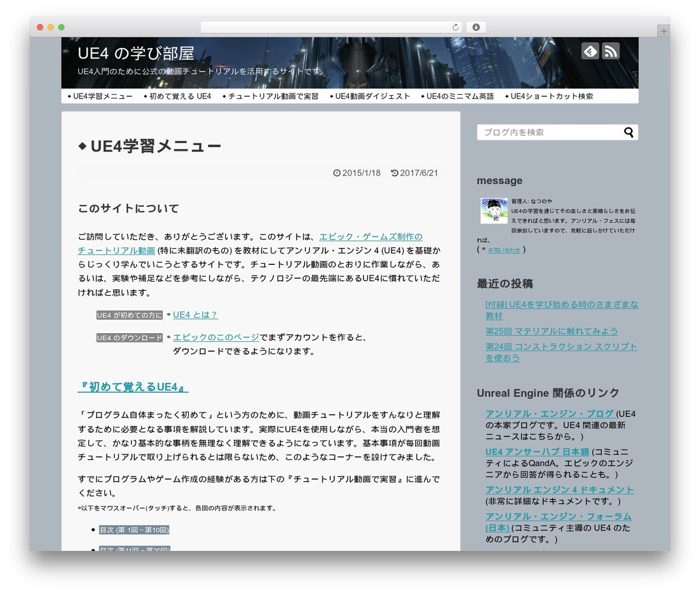Click the Unreal Engine 関係のリンク heading
The height and width of the screenshot is (593, 700).
pos(548,393)
